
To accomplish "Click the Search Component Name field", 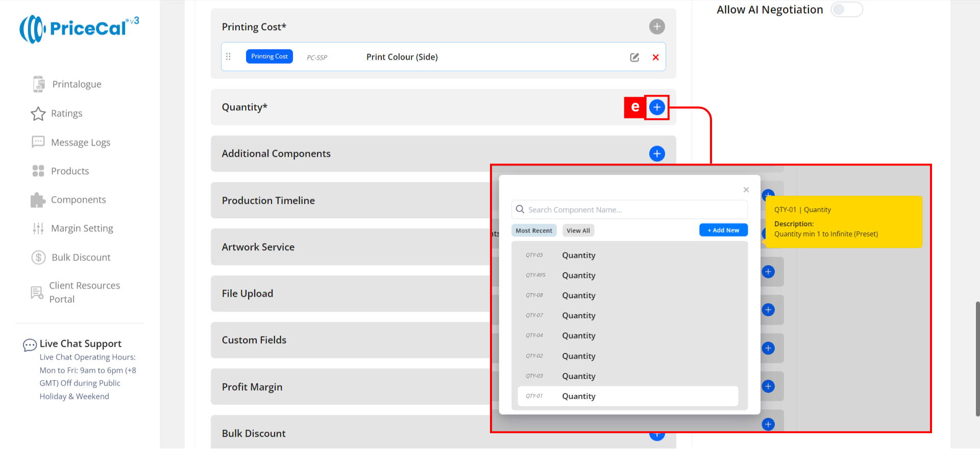I will pos(633,210).
